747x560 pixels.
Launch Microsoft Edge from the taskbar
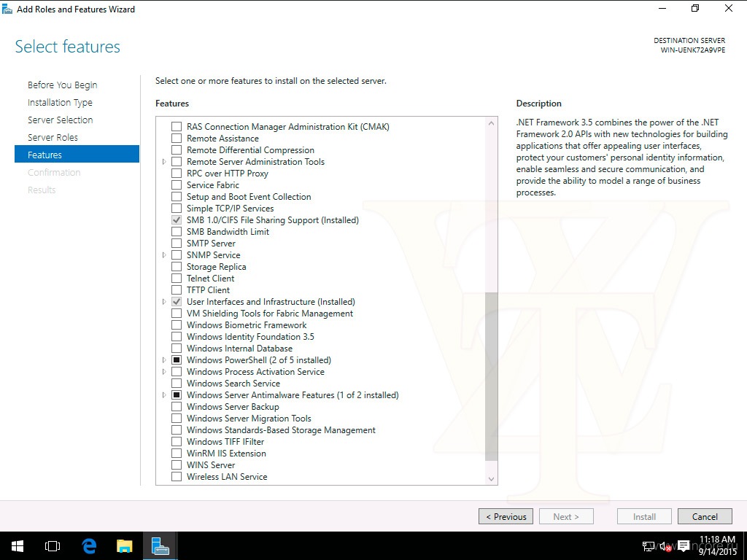[x=89, y=545]
